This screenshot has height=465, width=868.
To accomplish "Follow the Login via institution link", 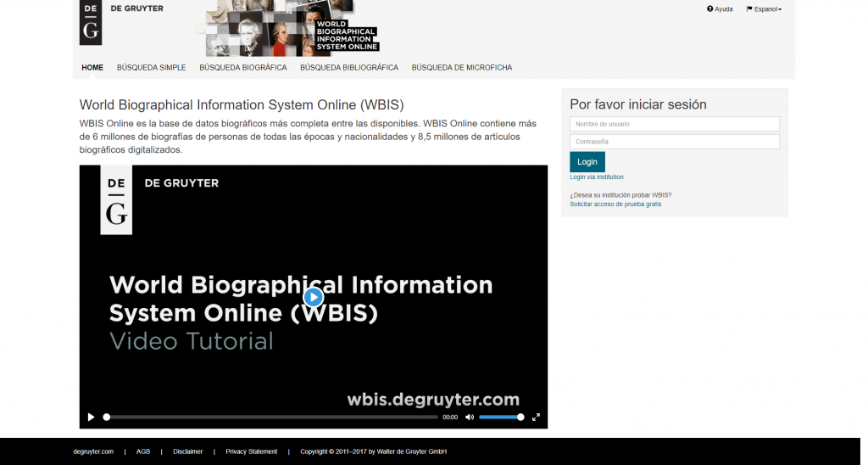I will pyautogui.click(x=597, y=176).
